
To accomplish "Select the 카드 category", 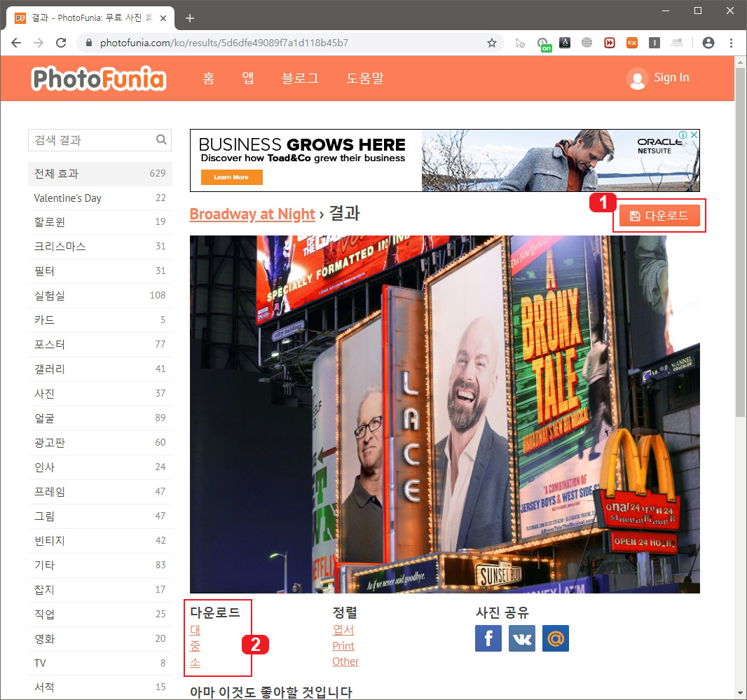I will coord(100,320).
